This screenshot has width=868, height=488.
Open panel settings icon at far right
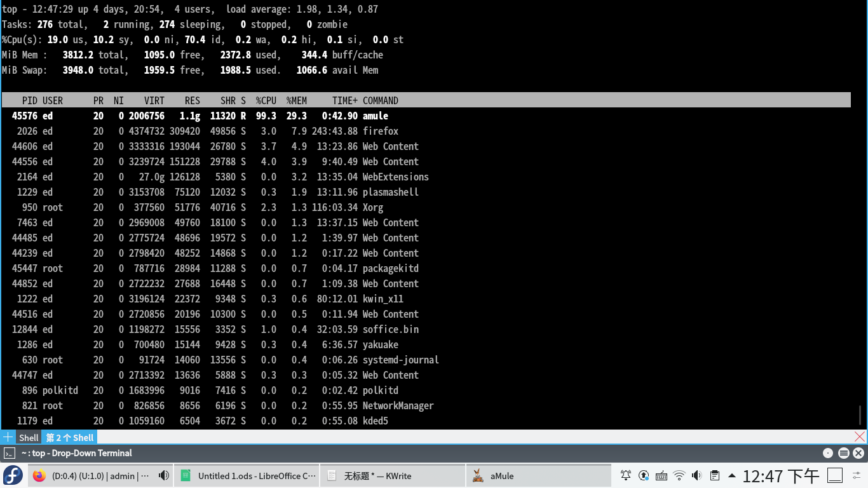[x=856, y=475]
